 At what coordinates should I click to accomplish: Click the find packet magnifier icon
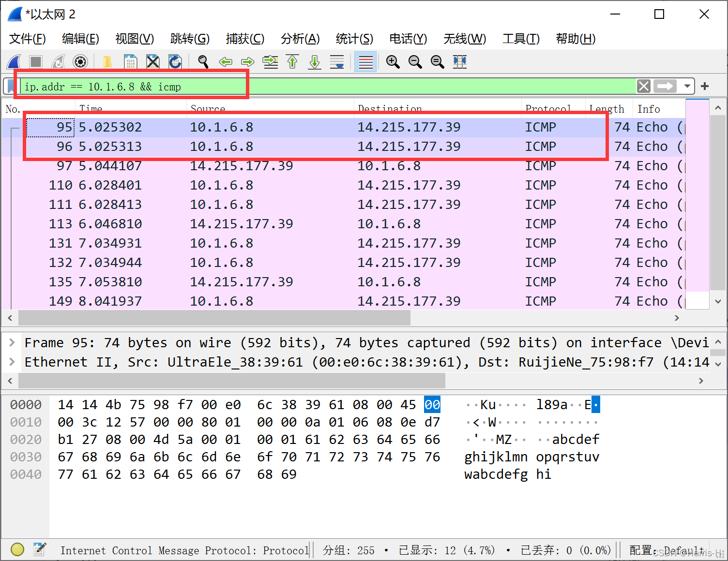[x=203, y=62]
